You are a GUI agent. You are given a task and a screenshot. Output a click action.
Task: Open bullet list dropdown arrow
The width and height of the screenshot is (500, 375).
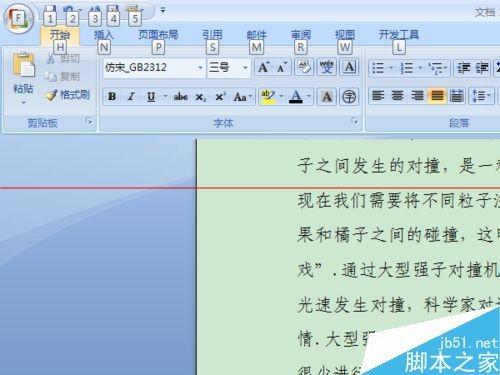(391, 68)
